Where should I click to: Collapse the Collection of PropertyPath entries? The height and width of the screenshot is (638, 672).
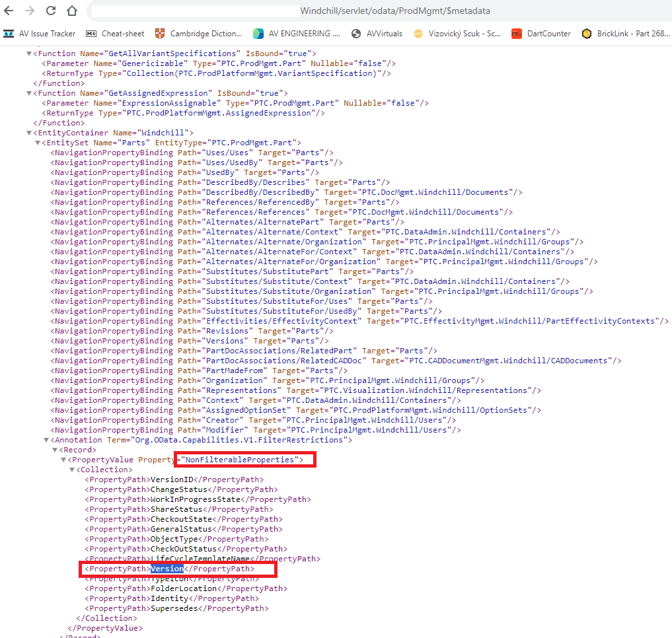73,469
